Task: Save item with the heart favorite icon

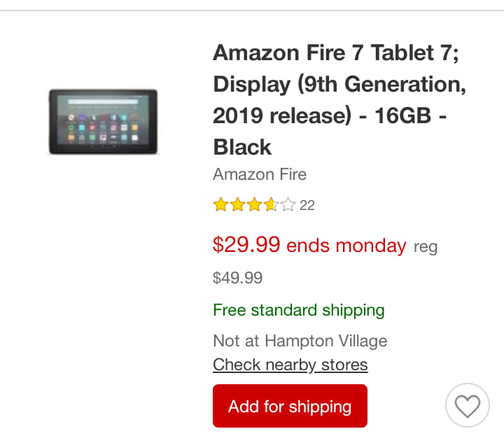Action: pos(467,405)
